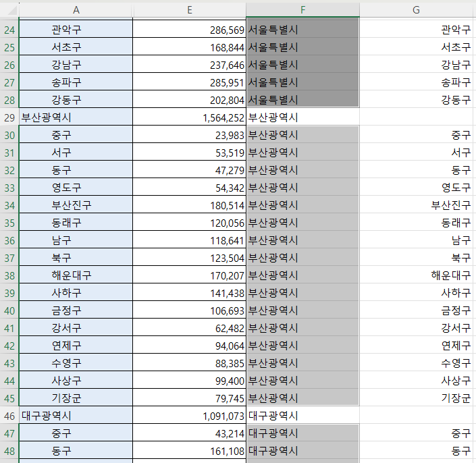Viewport: 476px width, 463px height.
Task: Click 부산진구 in column G
Action: click(x=451, y=205)
